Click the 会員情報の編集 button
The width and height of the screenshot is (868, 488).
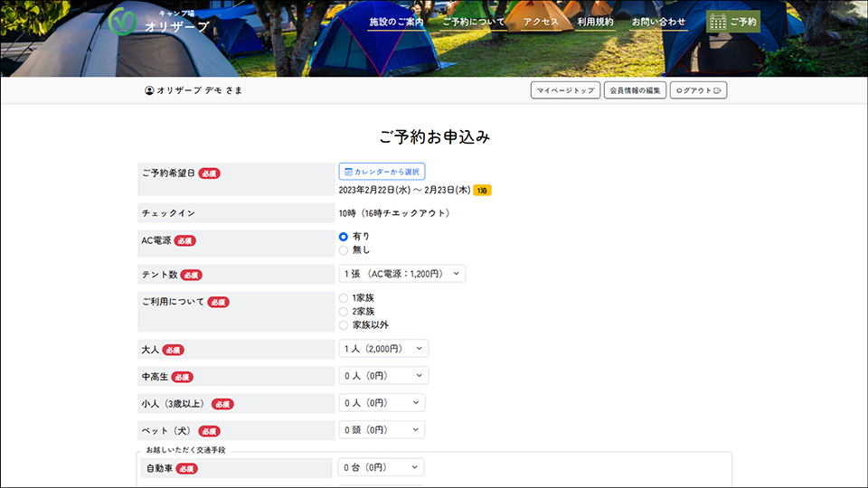[x=635, y=90]
